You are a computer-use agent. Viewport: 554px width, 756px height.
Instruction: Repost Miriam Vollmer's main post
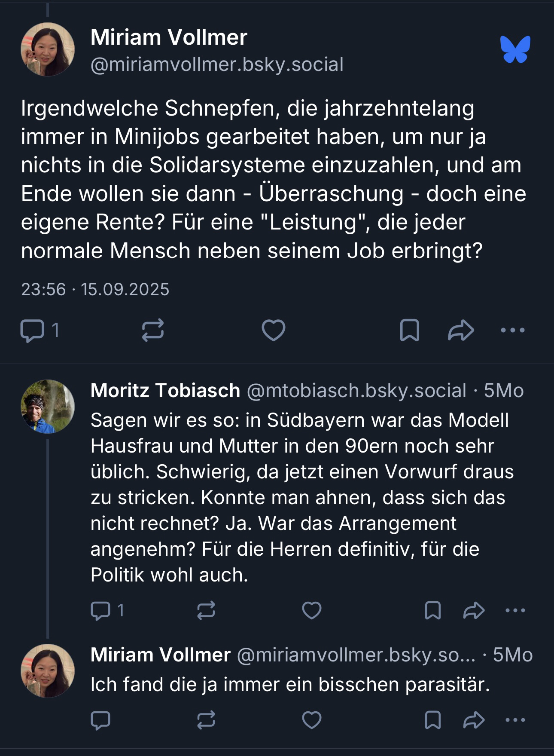click(x=153, y=331)
